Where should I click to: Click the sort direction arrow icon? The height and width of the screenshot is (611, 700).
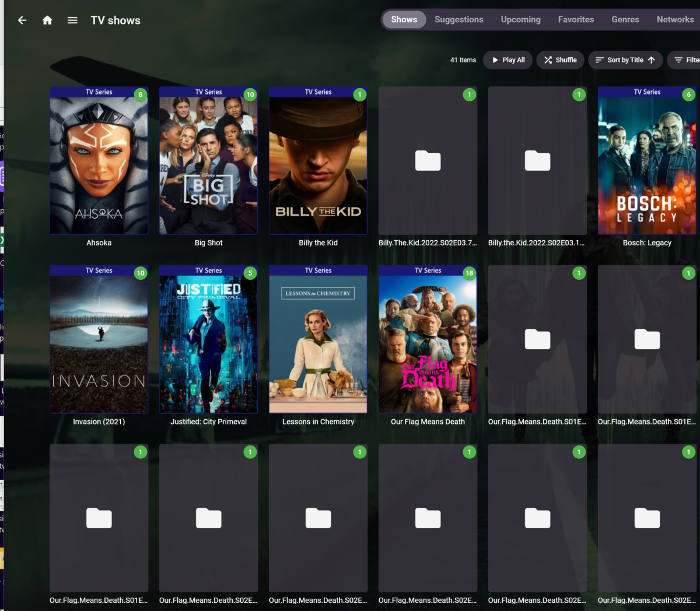pyautogui.click(x=652, y=59)
